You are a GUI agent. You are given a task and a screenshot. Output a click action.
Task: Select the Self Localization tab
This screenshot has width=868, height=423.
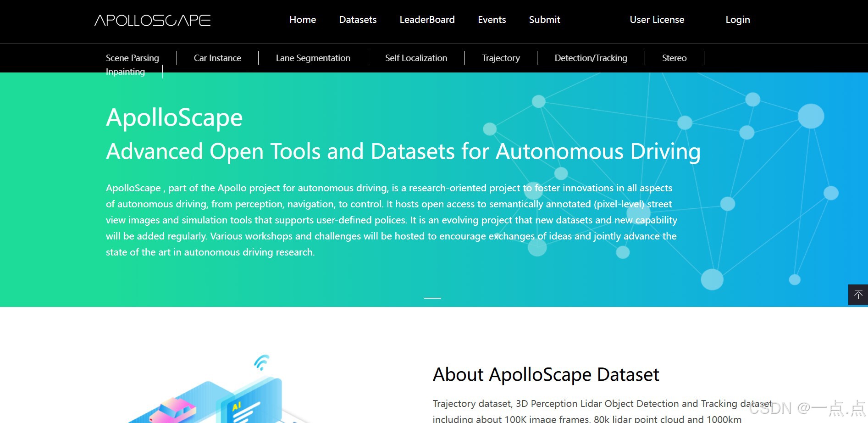[x=416, y=58]
